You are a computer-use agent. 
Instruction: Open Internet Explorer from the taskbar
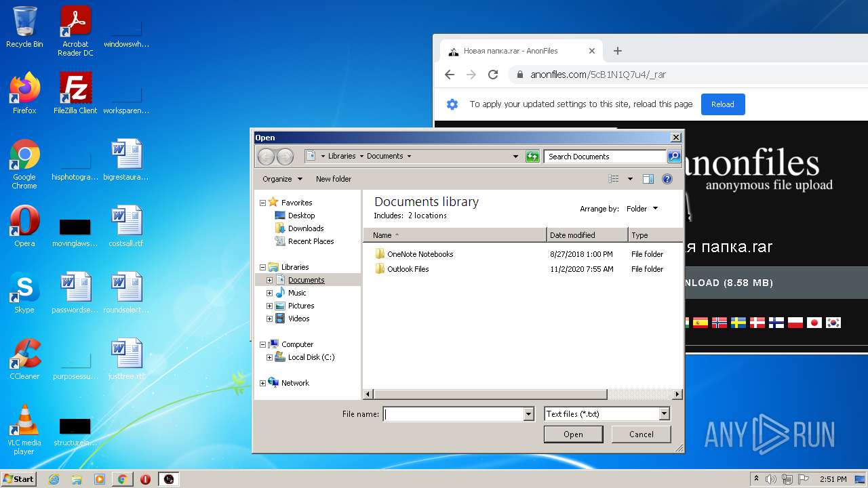(x=54, y=479)
